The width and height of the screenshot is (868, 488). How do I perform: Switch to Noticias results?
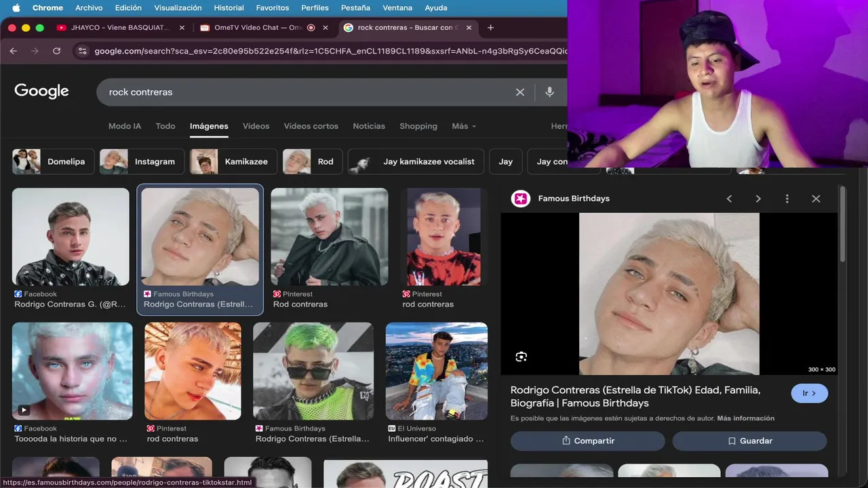click(x=369, y=126)
